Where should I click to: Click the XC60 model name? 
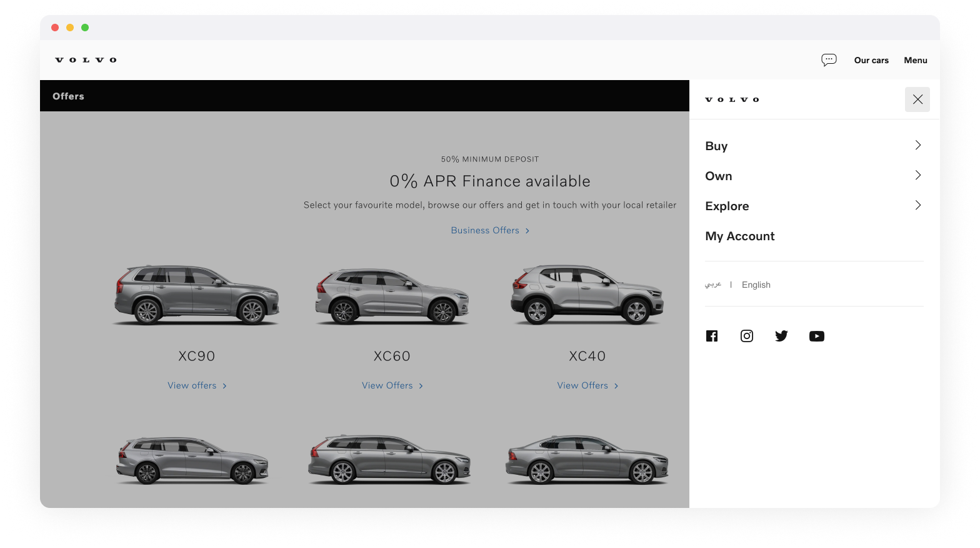click(392, 356)
